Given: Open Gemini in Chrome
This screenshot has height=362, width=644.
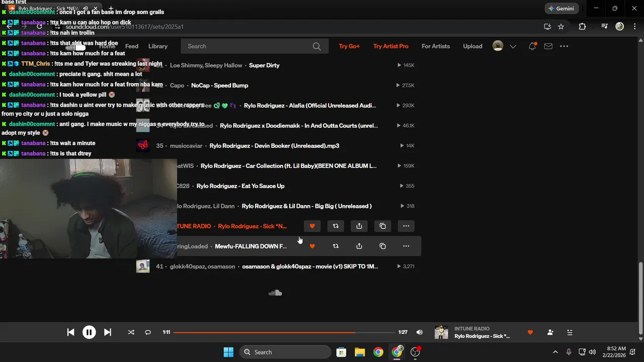Looking at the screenshot, I should pos(561,9).
